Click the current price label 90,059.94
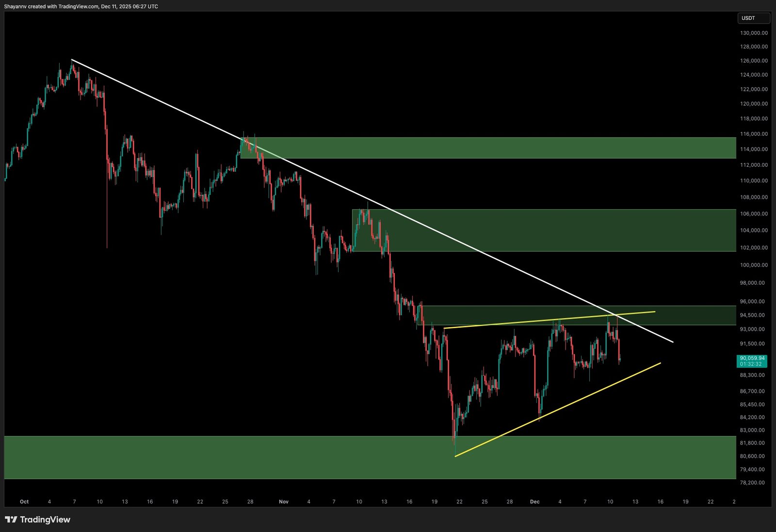 click(x=752, y=358)
